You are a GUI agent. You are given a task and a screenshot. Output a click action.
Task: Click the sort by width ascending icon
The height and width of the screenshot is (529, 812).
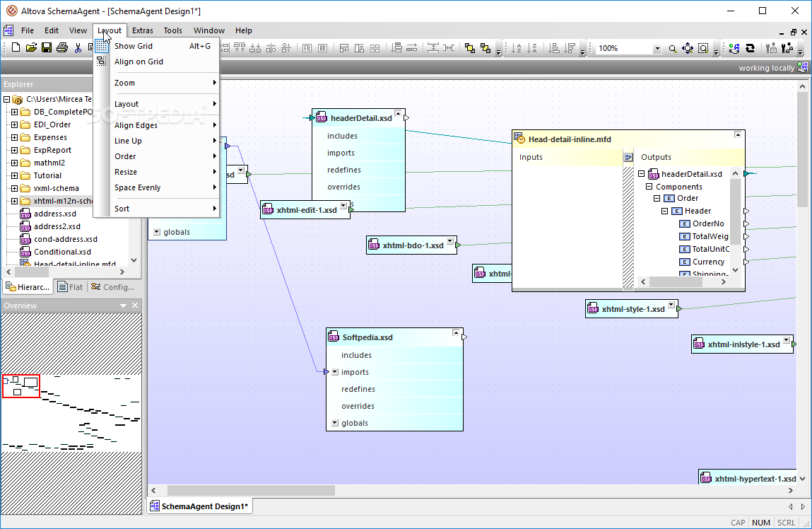coord(553,48)
